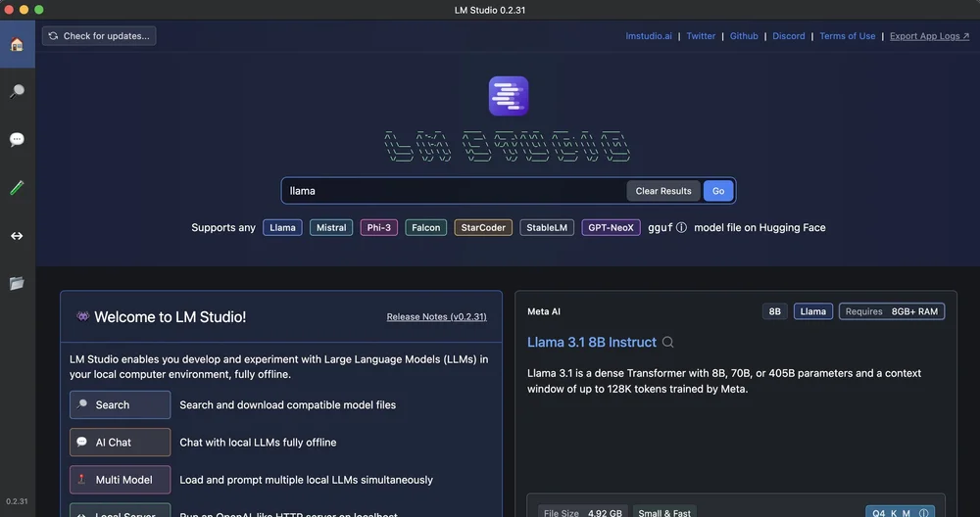Viewport: 980px width, 517px height.
Task: Open the My Models folder sidebar icon
Action: point(17,284)
